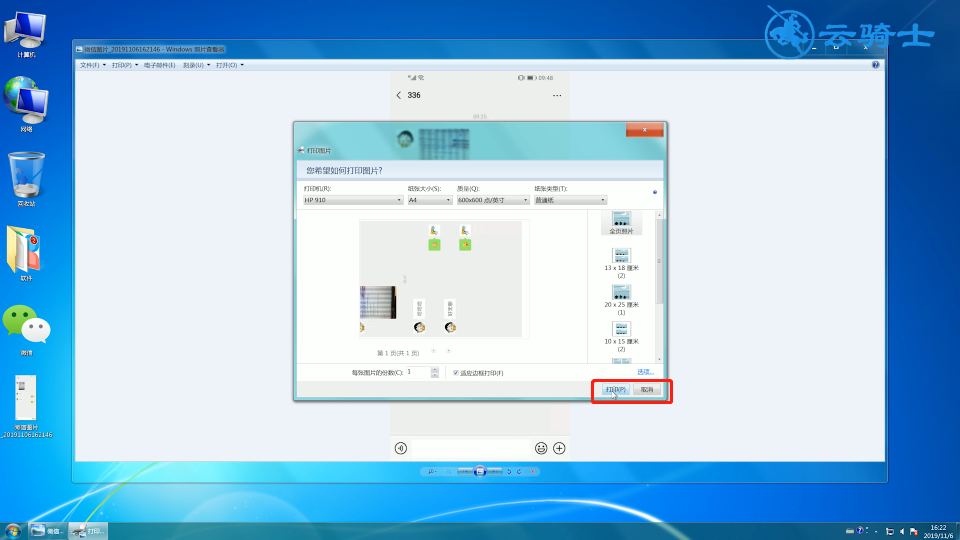Open the File (文件) menu in Photo Viewer
The image size is (960, 540).
[x=92, y=65]
